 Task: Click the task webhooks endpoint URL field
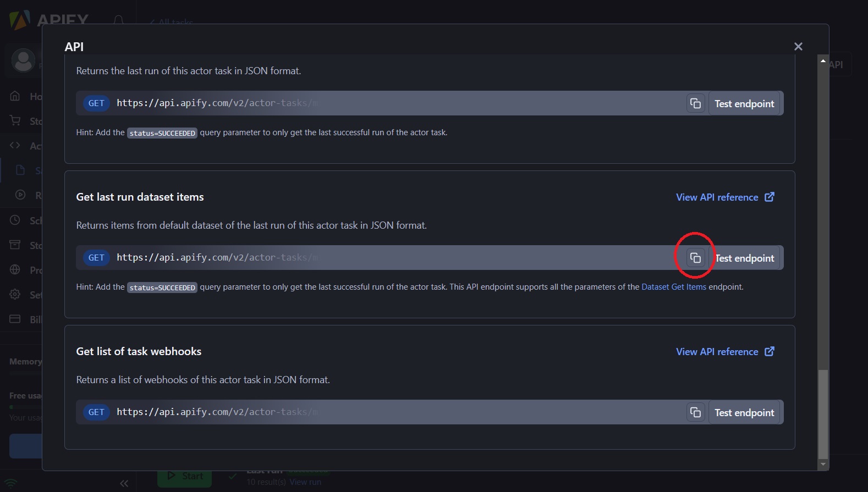385,412
